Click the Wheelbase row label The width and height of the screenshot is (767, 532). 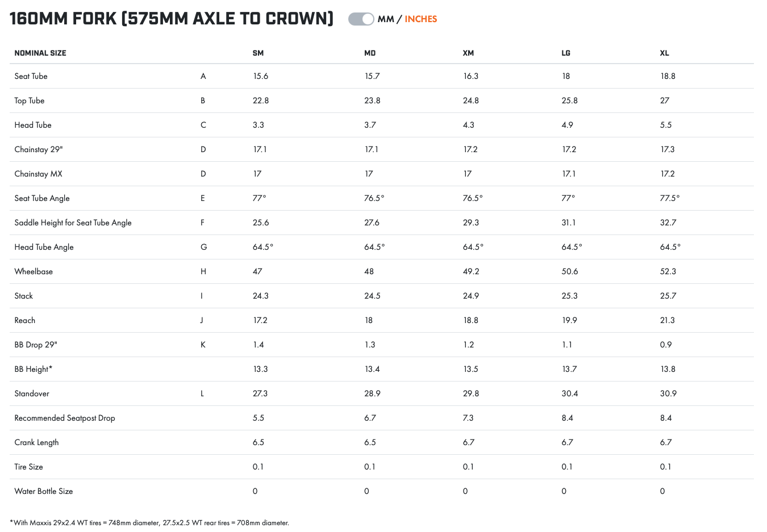pos(34,271)
